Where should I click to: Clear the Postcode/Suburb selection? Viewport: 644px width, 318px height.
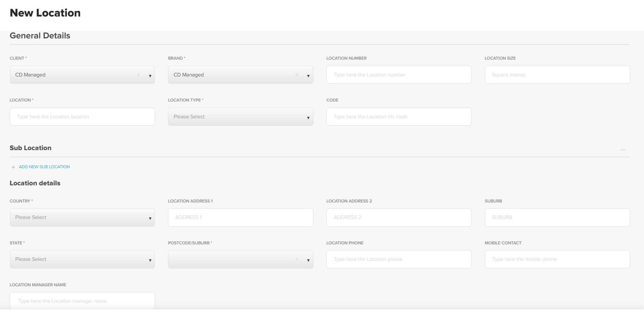(x=297, y=259)
